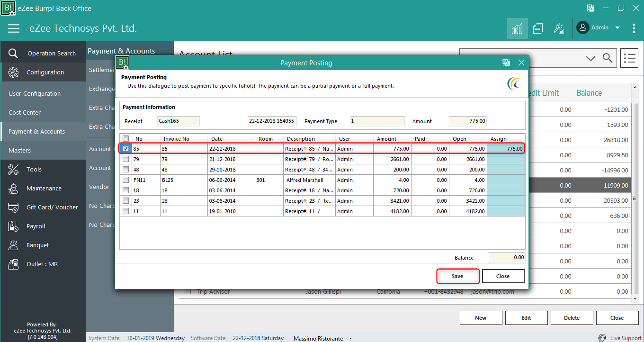Open the statistics chart icon in header

(517, 28)
